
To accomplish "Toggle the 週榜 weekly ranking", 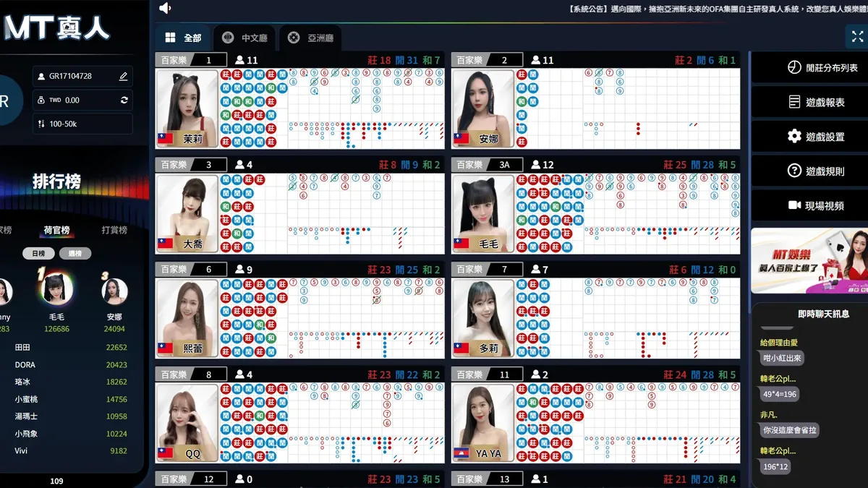I will click(x=75, y=254).
